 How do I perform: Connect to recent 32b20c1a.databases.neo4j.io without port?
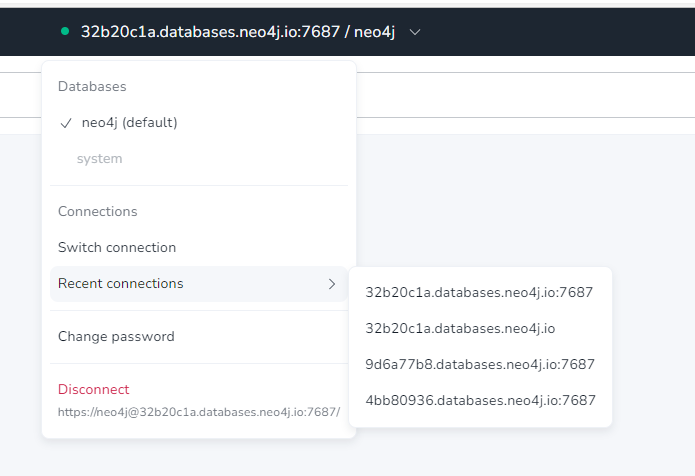pyautogui.click(x=460, y=328)
